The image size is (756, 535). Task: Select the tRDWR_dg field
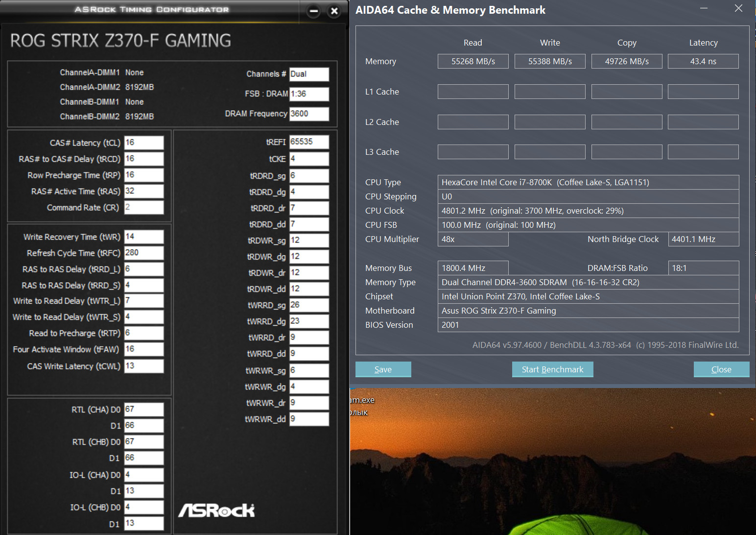[309, 257]
